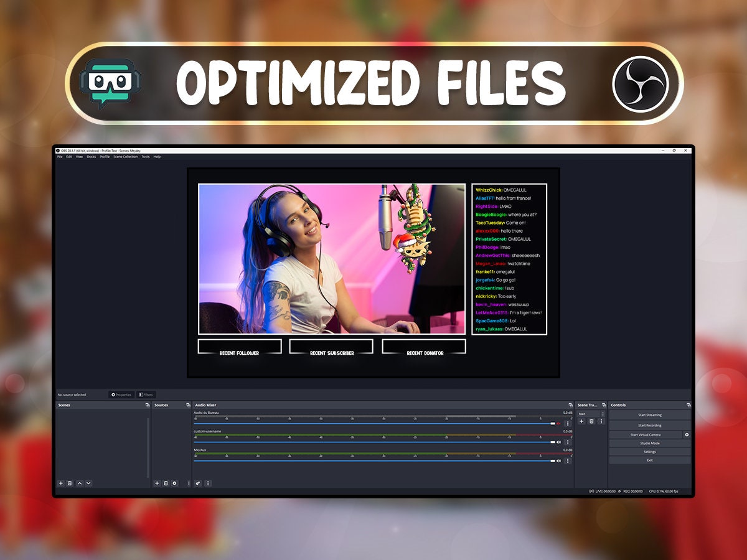Undock the Audio Mixer panel
The image size is (747, 560).
pyautogui.click(x=571, y=405)
